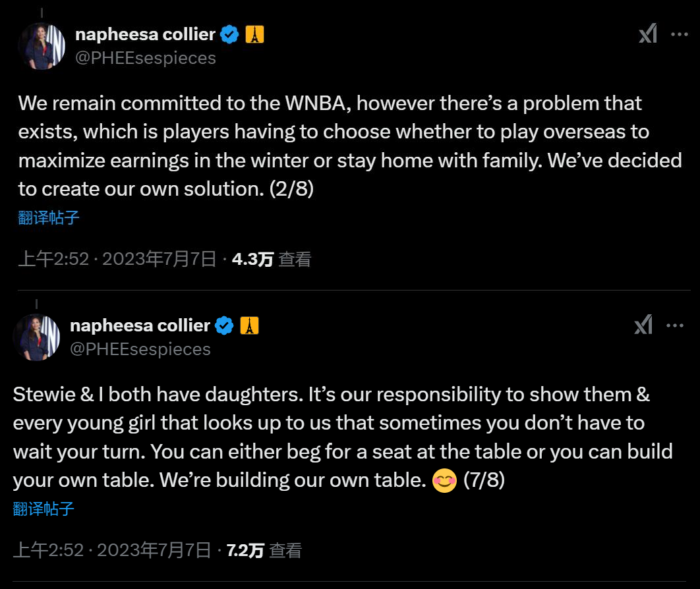Viewport: 700px width, 589px height.
Task: Click the Eiffel Tower badge on the (7/8) post
Action: pyautogui.click(x=249, y=325)
